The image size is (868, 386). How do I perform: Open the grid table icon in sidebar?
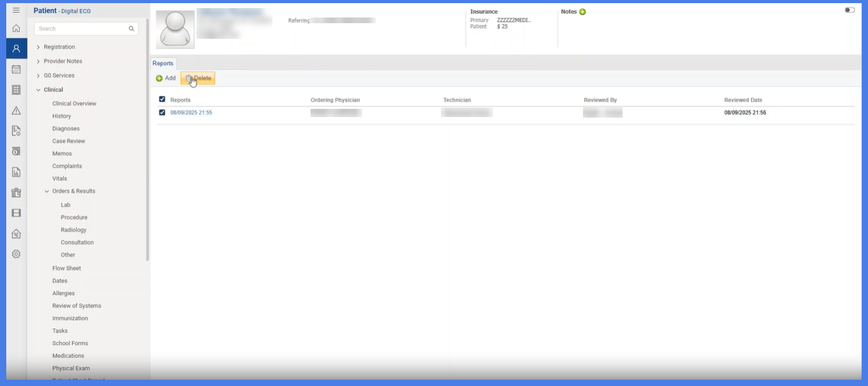point(16,90)
